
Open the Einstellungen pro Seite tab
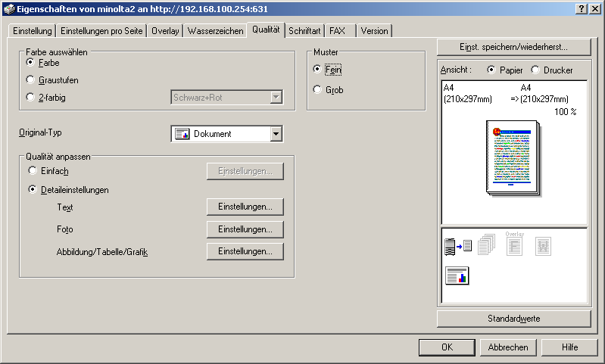(101, 31)
